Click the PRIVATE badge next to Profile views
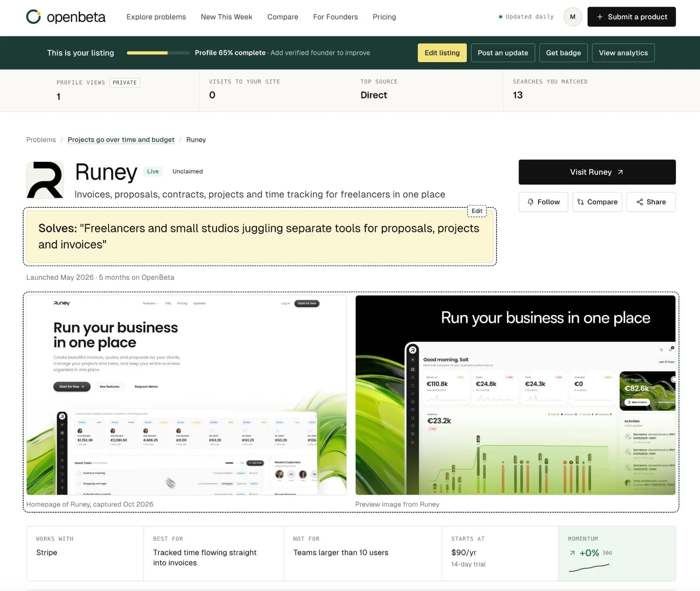This screenshot has width=700, height=591. pyautogui.click(x=125, y=83)
